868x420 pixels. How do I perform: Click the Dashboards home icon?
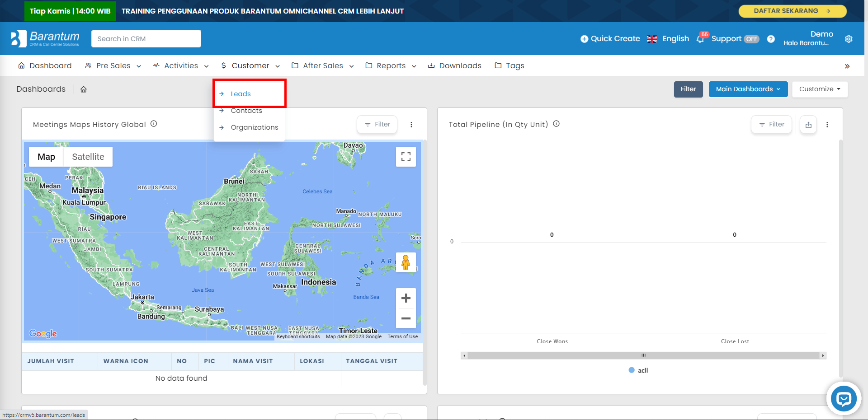[x=84, y=89]
